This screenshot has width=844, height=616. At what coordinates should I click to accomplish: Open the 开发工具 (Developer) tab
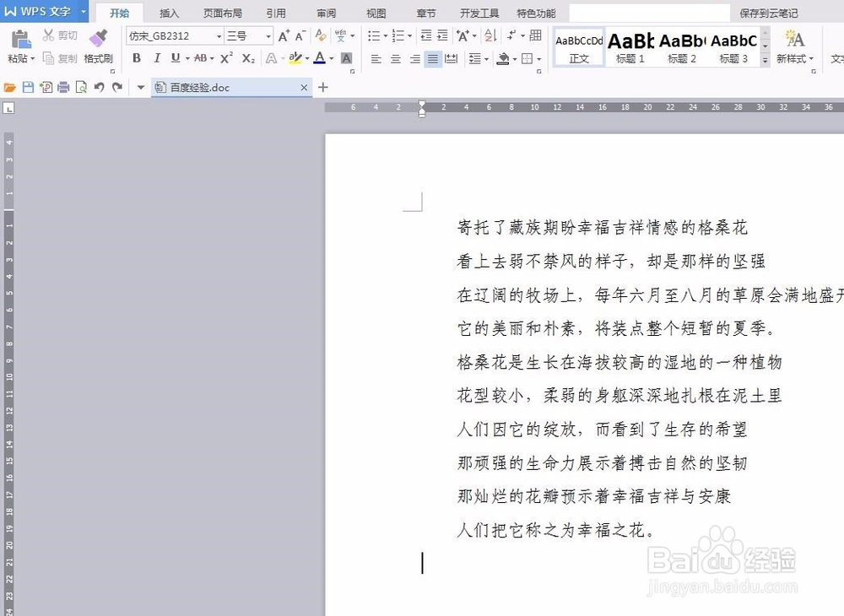[479, 13]
